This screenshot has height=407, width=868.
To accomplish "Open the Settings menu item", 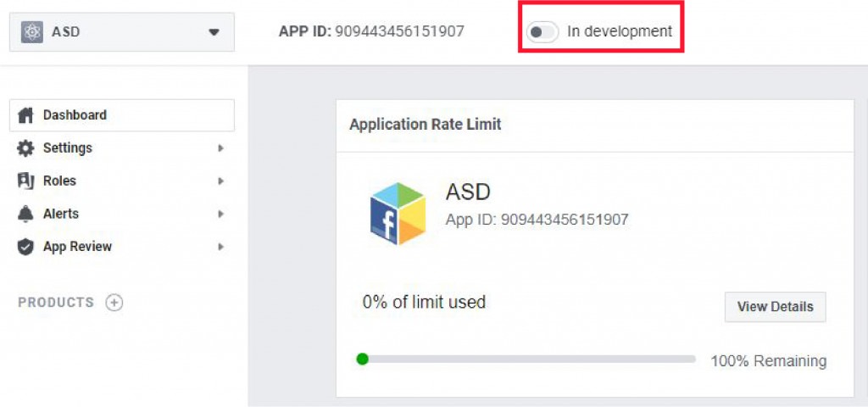I will tap(122, 148).
